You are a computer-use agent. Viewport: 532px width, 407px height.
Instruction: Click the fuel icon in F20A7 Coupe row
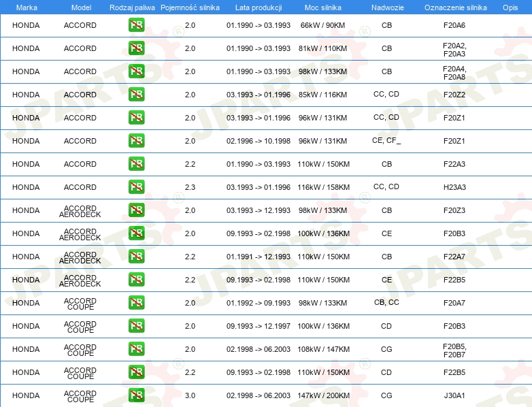(136, 302)
